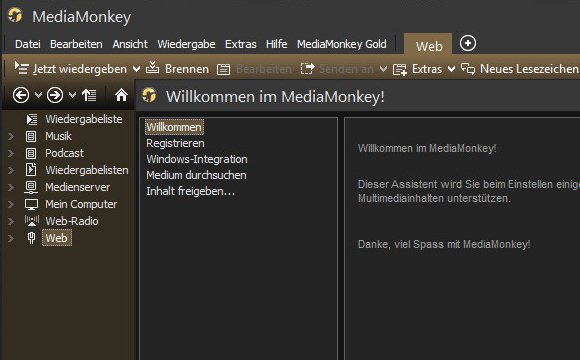Click the Web node icon
Viewport: 580px width, 360px height.
click(31, 238)
